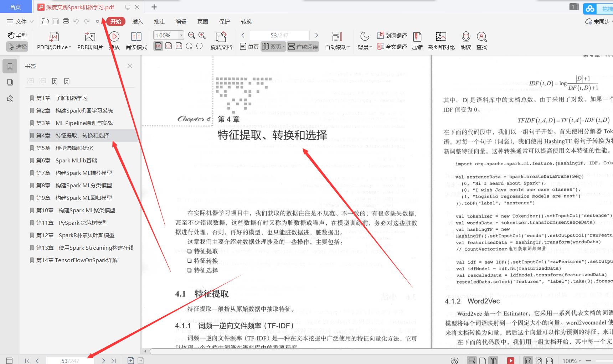Toggle actual size 1:1 view in toolbar

[x=158, y=46]
